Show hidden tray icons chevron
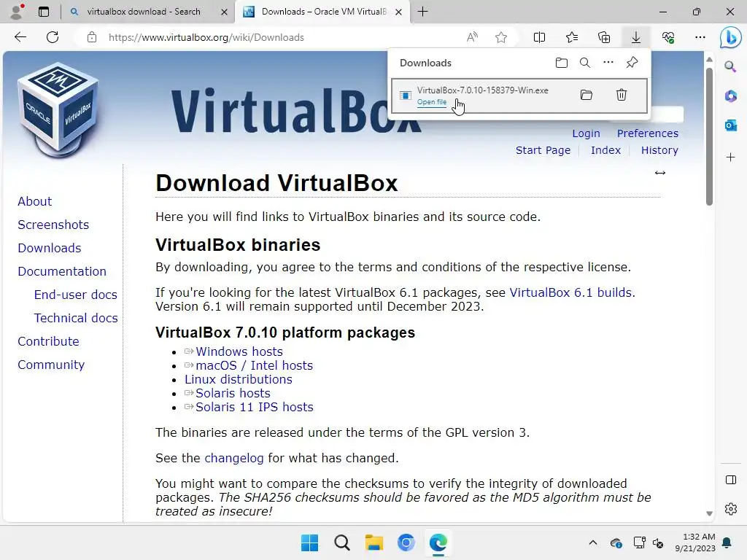Screen dimensions: 747x560 click(592, 542)
